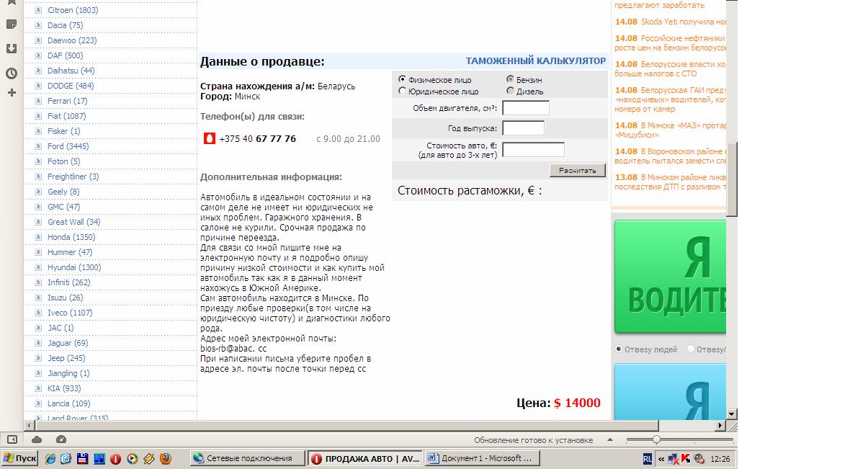Click the Opera Turbo speedometer icon
Viewport: 868px width, 469px height.
coord(61,439)
